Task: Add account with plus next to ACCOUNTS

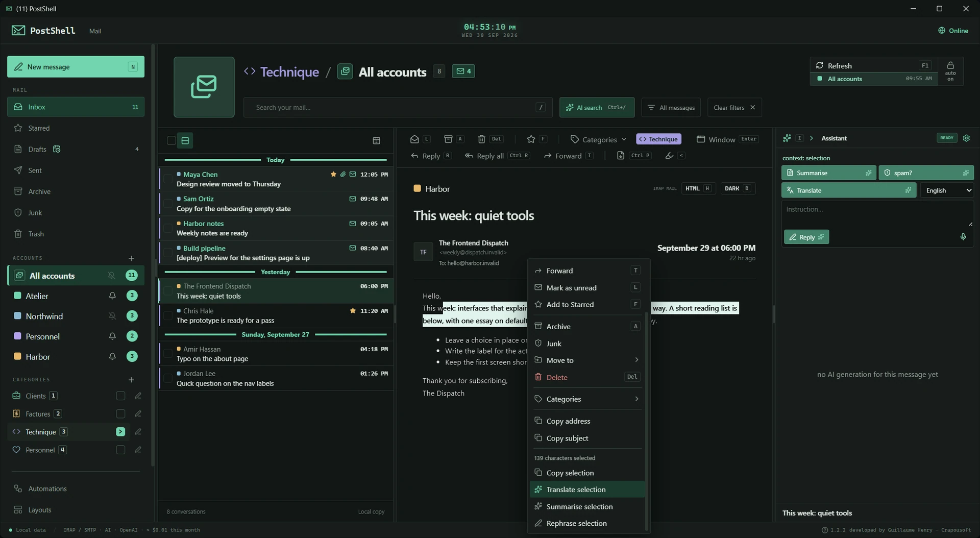Action: pyautogui.click(x=131, y=258)
